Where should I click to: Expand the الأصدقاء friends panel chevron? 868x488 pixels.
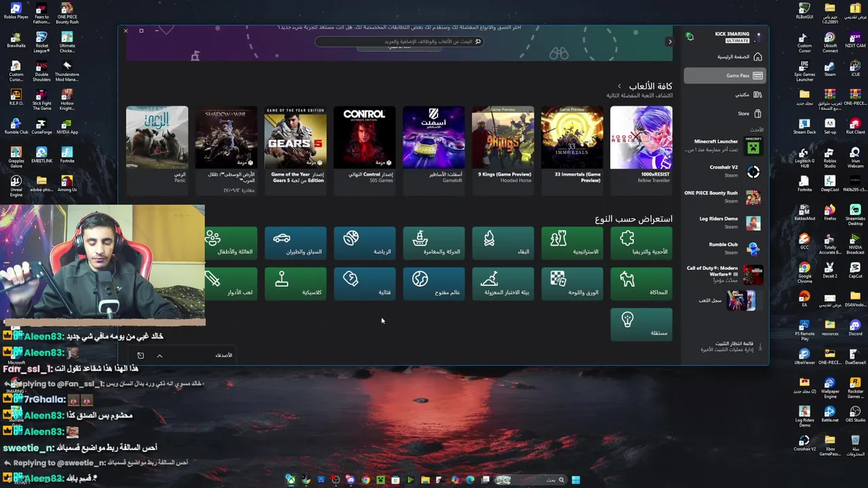(159, 356)
